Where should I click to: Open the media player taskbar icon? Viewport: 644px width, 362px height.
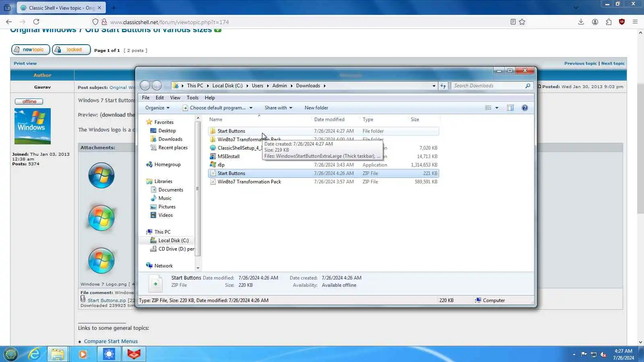click(x=83, y=354)
